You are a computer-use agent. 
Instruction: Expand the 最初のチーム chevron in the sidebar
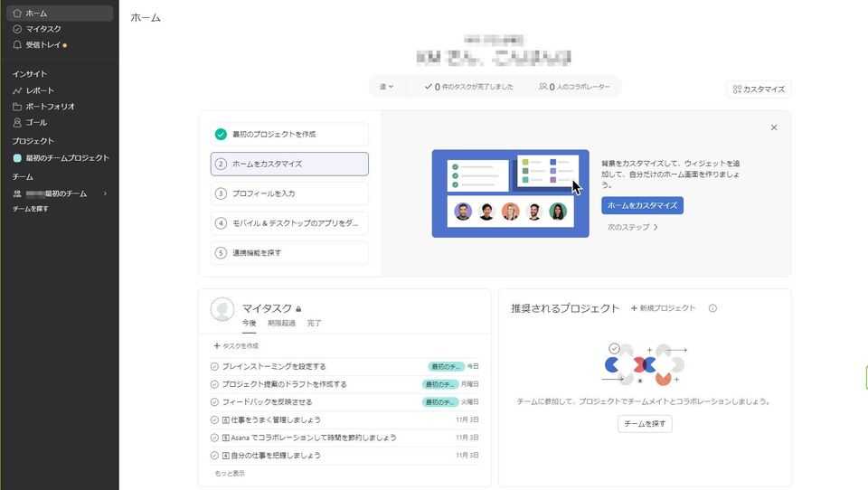[x=105, y=193]
